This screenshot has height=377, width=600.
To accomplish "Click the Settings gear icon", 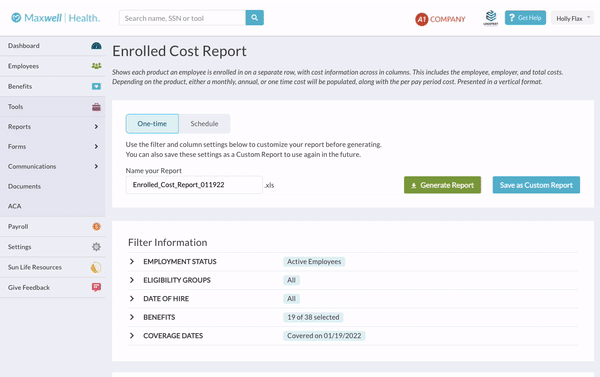I will point(96,247).
